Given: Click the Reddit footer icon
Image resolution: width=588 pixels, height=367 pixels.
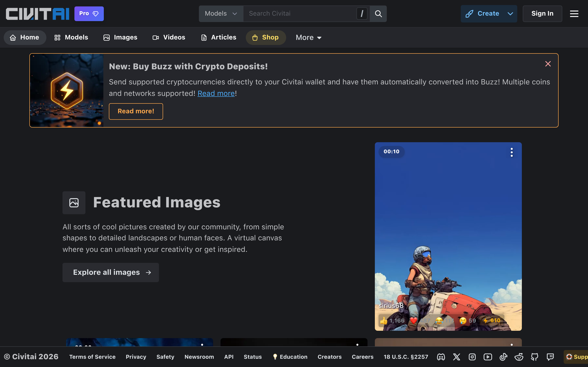Looking at the screenshot, I should [x=519, y=357].
